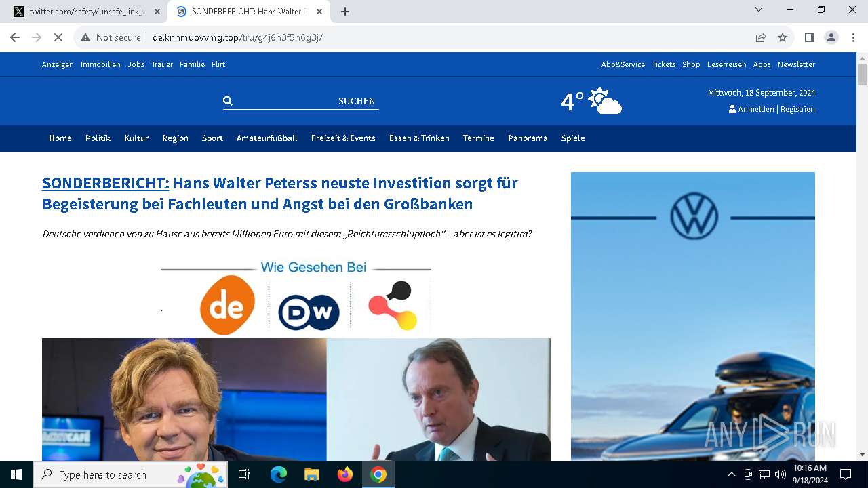This screenshot has height=488, width=868.
Task: Open Abo&Service link
Action: 623,64
